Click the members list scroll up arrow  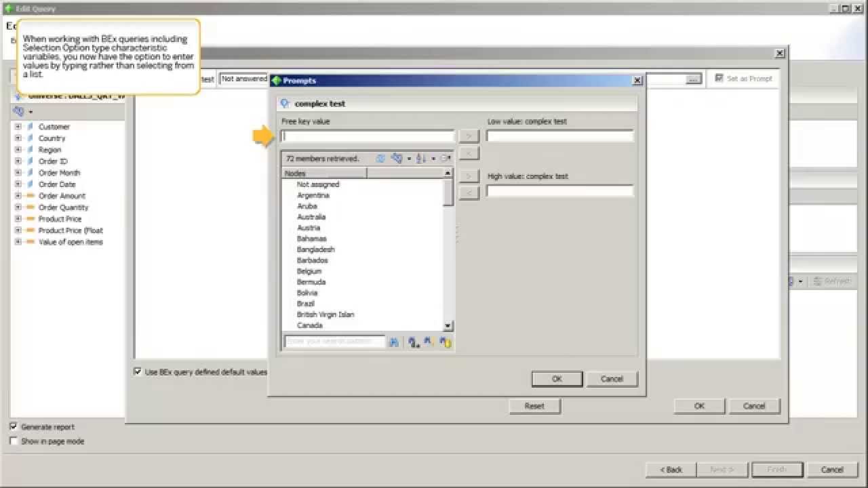pos(448,174)
